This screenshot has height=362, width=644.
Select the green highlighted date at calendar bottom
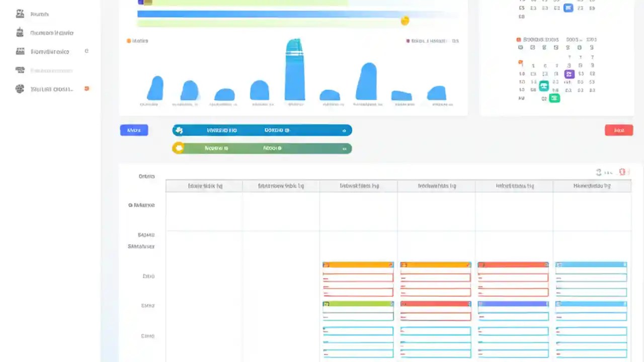(554, 98)
